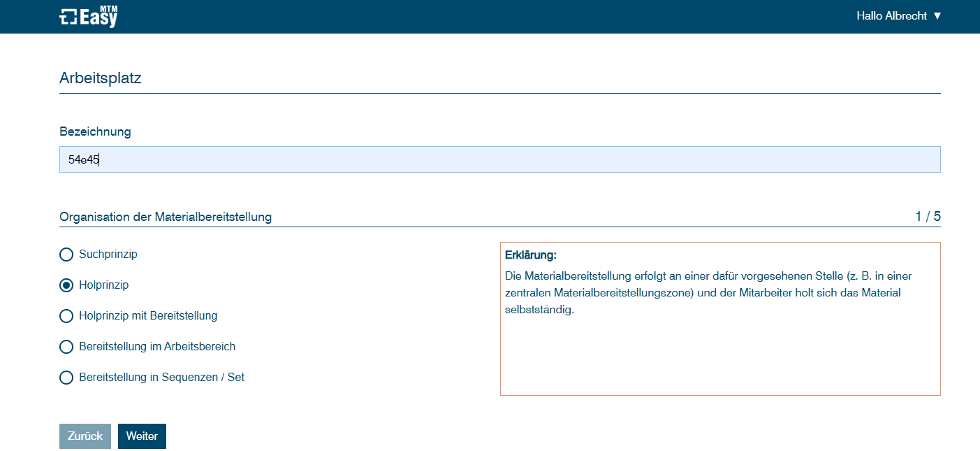Image resolution: width=980 pixels, height=451 pixels.
Task: Select the Suchprinzip radio button
Action: pos(66,255)
